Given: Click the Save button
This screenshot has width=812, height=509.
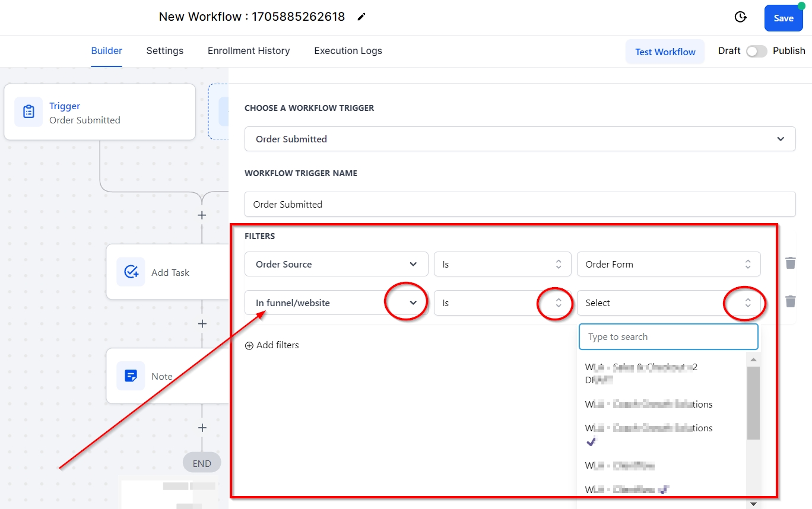Looking at the screenshot, I should coord(783,18).
